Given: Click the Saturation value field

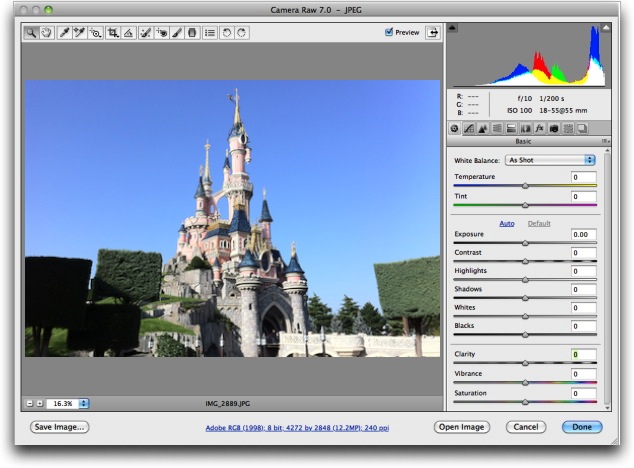Looking at the screenshot, I should 583,394.
